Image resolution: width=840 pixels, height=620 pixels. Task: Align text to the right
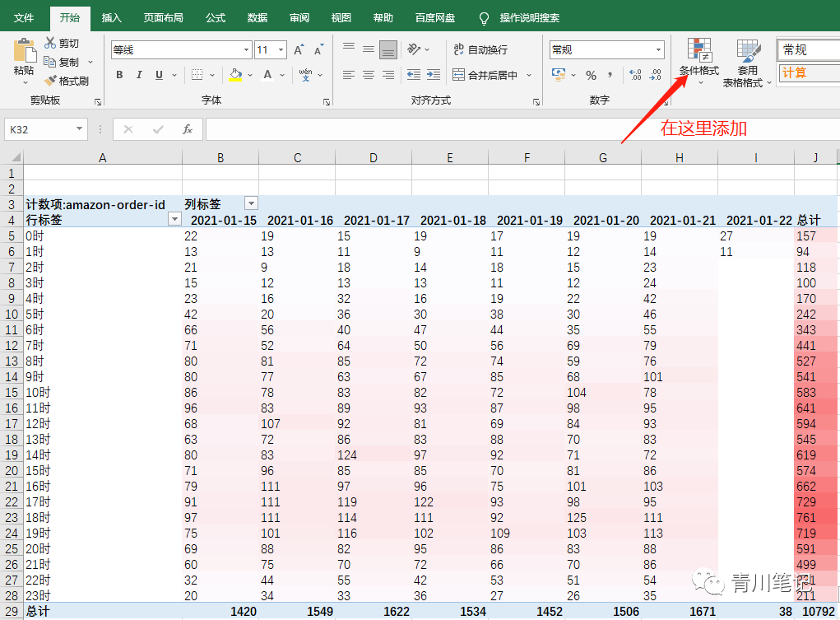coord(388,75)
